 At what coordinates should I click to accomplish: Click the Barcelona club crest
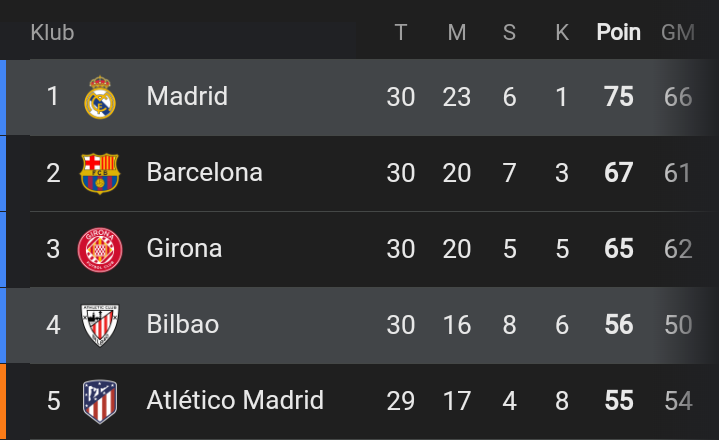(x=100, y=173)
